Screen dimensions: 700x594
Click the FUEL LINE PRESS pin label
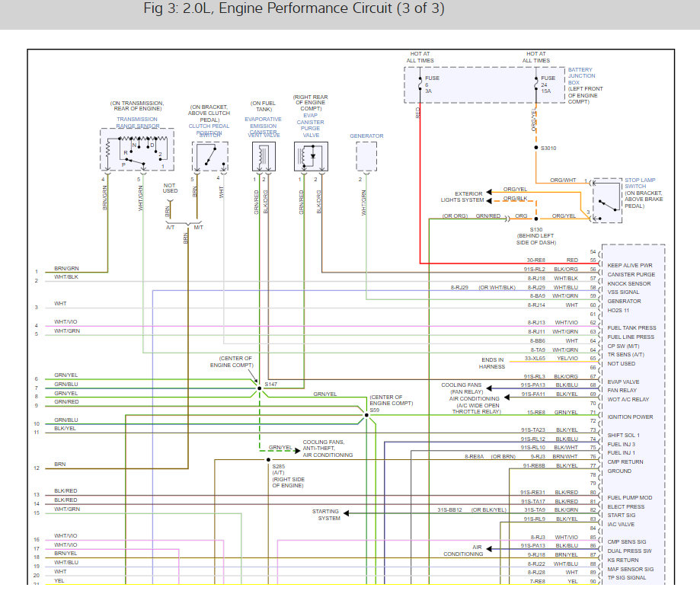(631, 337)
